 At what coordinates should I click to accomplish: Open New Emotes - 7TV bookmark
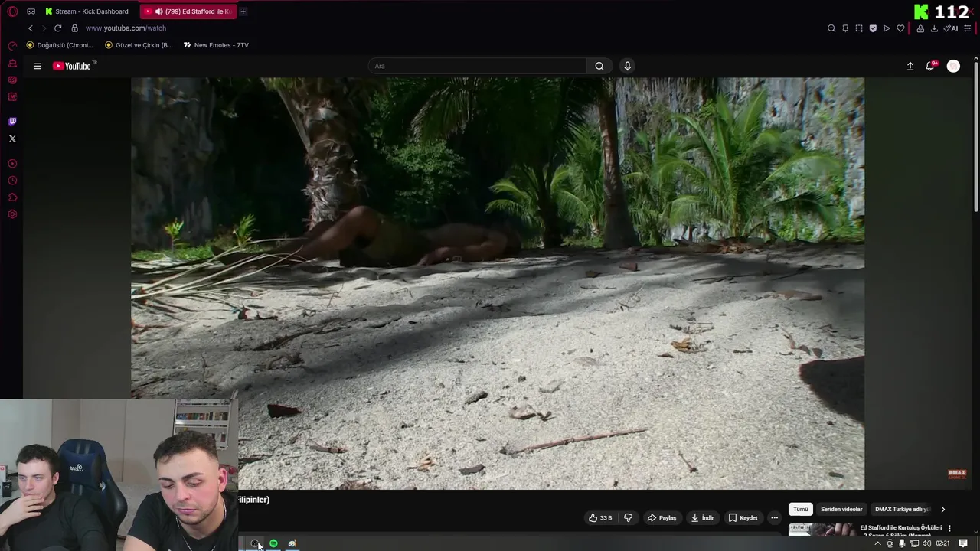(216, 45)
